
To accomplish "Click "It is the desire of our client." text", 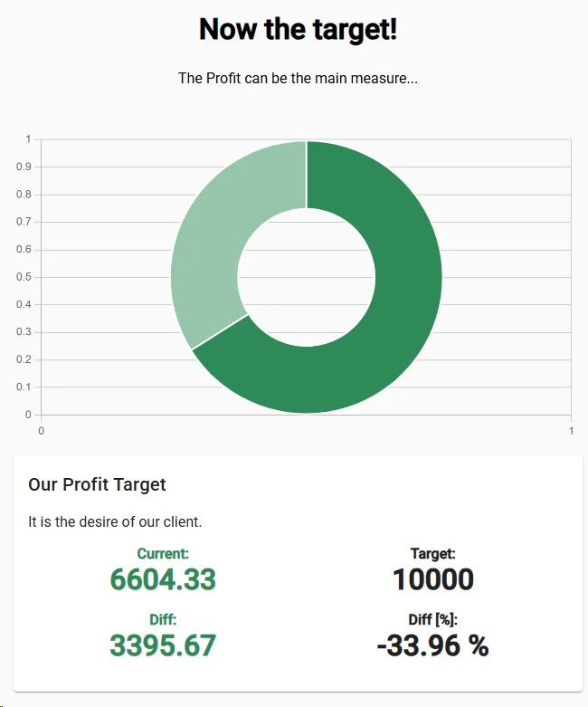I will point(115,521).
